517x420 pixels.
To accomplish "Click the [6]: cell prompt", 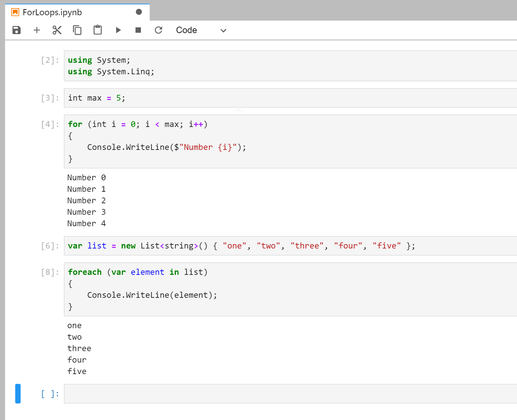I will tap(50, 246).
